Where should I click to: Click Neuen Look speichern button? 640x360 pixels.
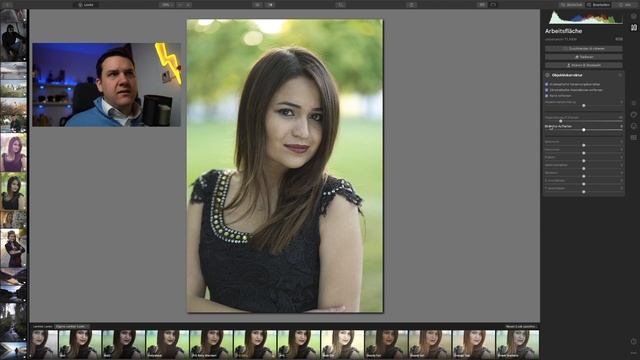(521, 327)
